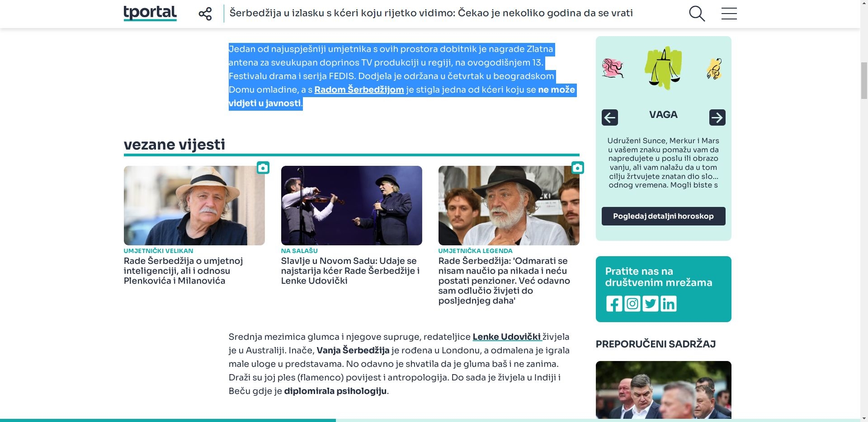
Task: Open the share icon in header
Action: point(205,14)
